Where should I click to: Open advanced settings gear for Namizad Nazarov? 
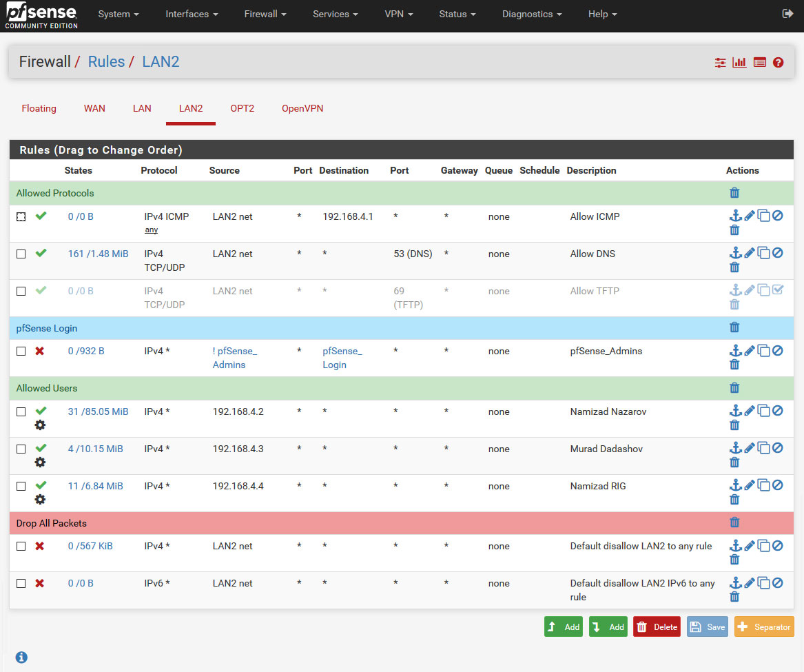pos(40,425)
